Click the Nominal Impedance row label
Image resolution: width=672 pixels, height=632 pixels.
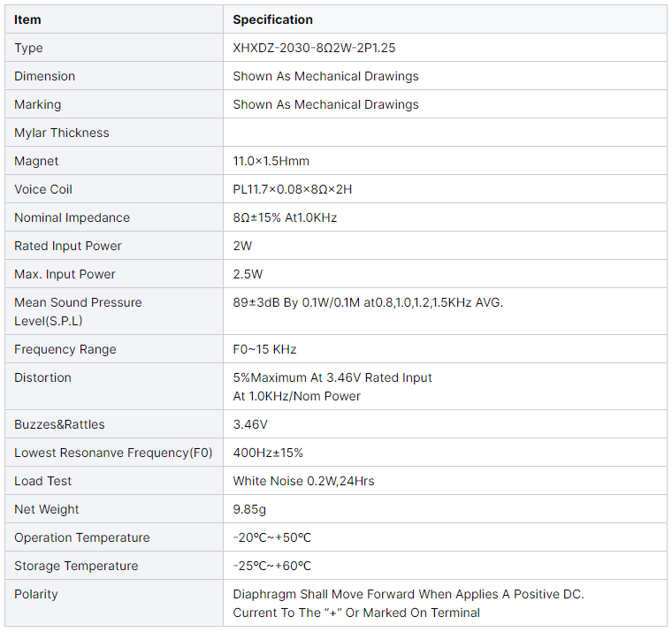pyautogui.click(x=72, y=217)
